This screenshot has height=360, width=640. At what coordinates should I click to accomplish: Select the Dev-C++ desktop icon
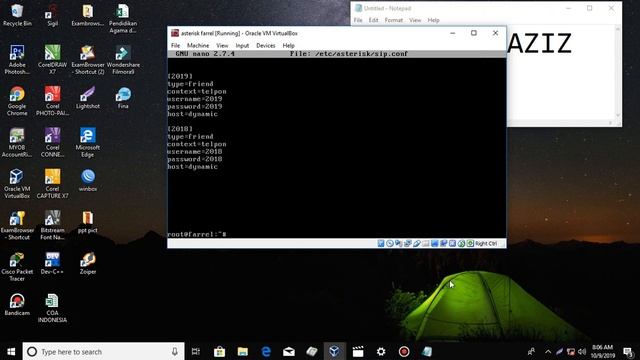point(52,263)
